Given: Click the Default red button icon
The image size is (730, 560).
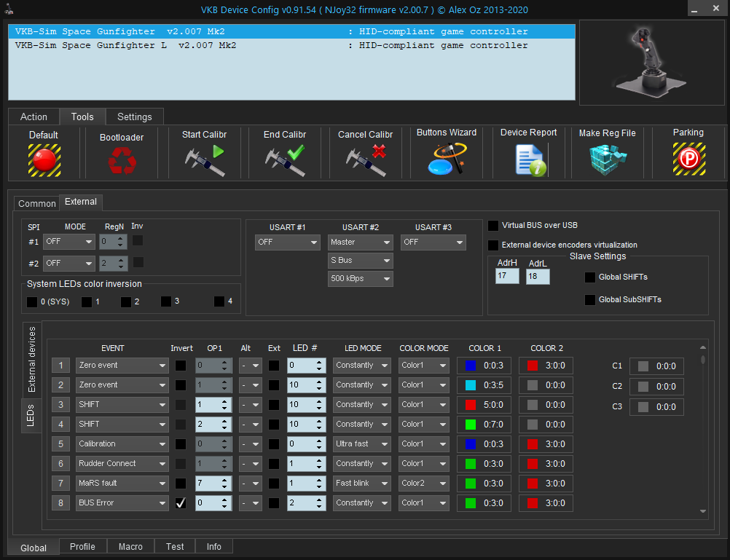Looking at the screenshot, I should point(44,159).
